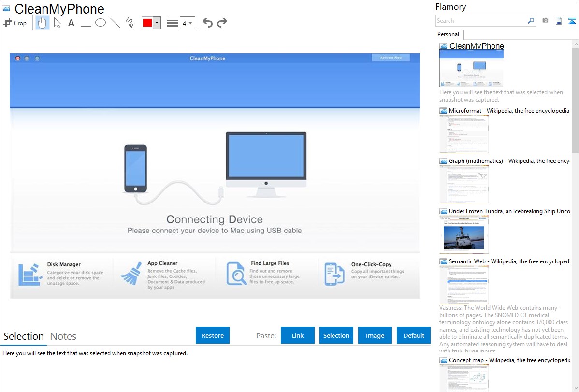Open the Microformat Wikipedia snapshot title

[509, 111]
